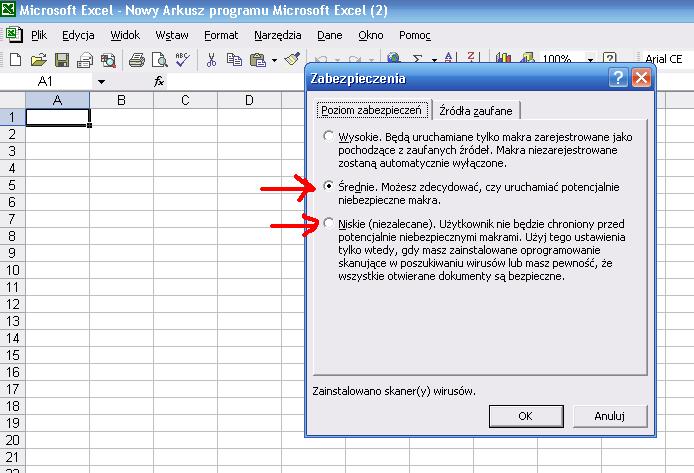
Task: Click the 'Zainstalowano skaner(y) wirusów.' text
Action: tap(394, 391)
